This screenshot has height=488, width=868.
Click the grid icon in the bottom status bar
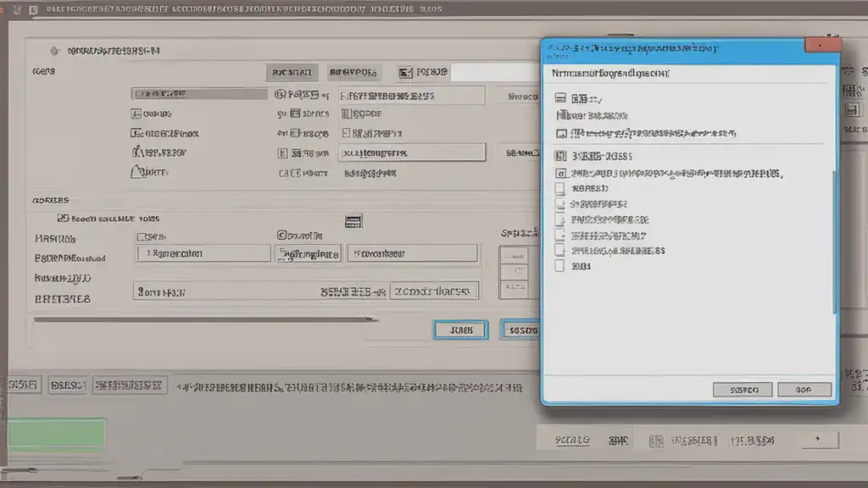(x=656, y=441)
